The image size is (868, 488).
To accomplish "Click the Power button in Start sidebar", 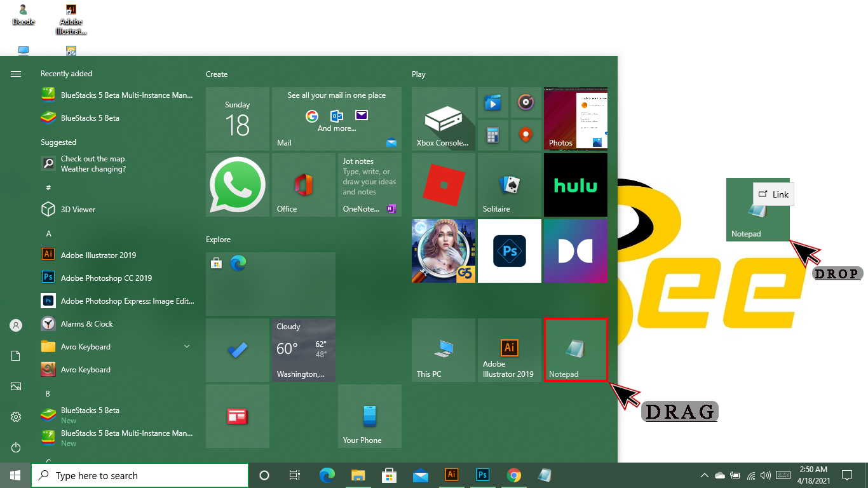I will click(x=16, y=447).
